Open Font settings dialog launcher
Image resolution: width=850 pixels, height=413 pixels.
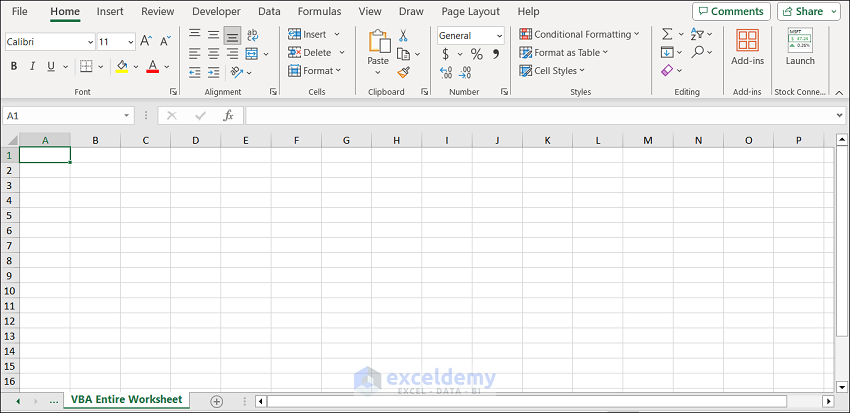pos(173,92)
